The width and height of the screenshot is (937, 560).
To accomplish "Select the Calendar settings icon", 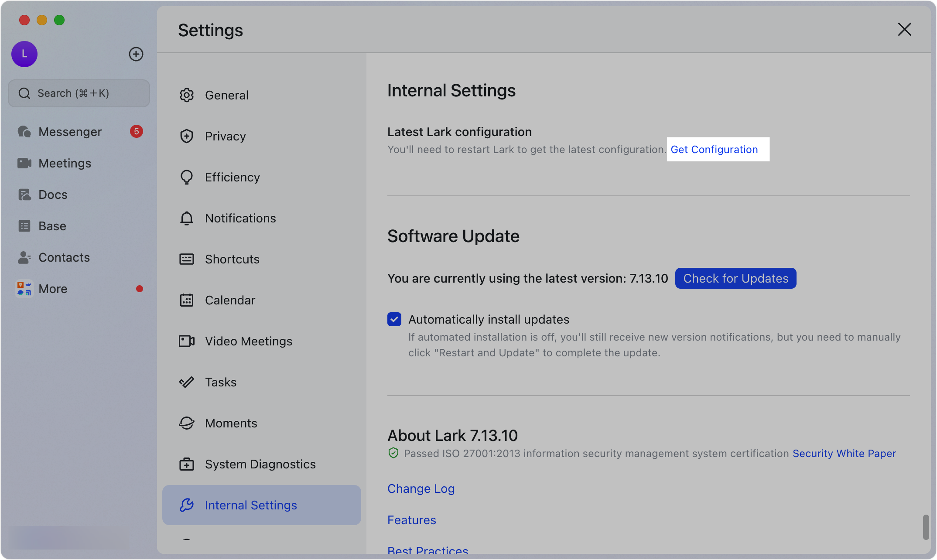I will click(187, 300).
